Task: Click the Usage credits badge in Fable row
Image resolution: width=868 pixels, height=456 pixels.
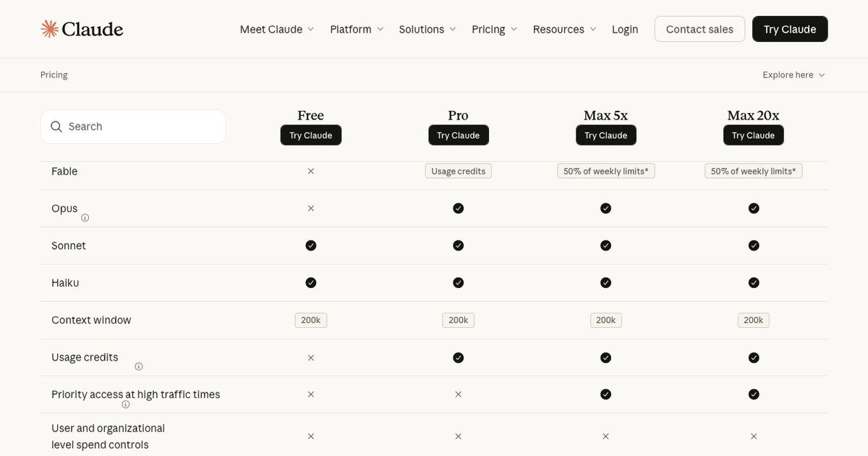Action: coord(459,172)
